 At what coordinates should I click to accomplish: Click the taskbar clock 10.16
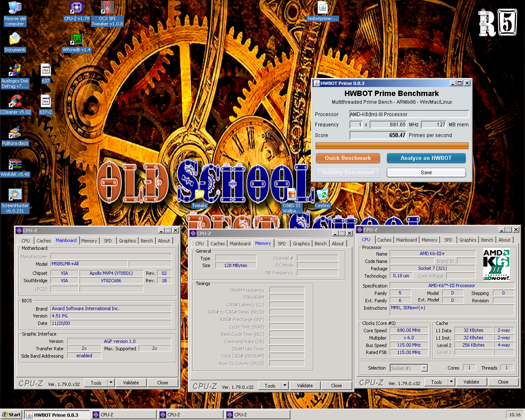(x=515, y=415)
